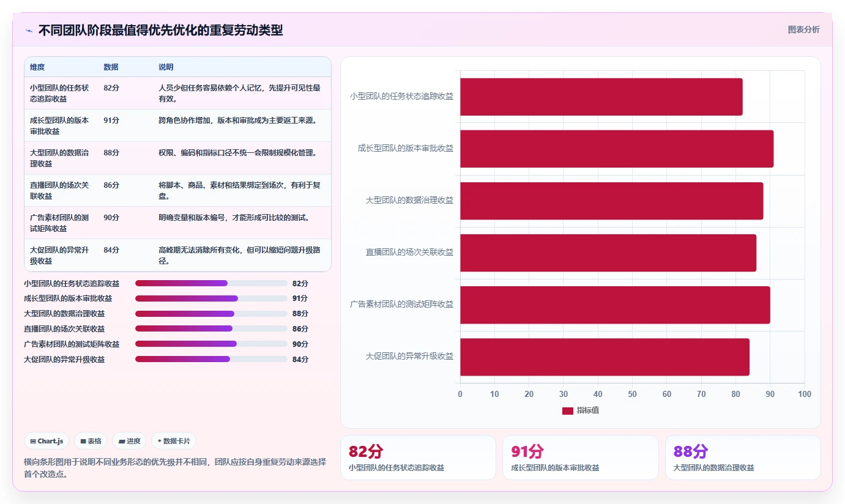Click the chart bar for 广告素材团队的测试矩阵收益
The height and width of the screenshot is (504, 845).
(615, 305)
